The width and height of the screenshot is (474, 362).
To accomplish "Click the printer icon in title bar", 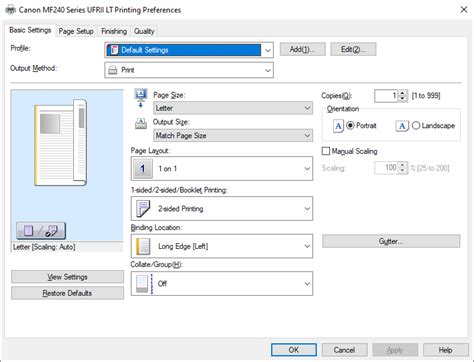I will click(x=10, y=9).
